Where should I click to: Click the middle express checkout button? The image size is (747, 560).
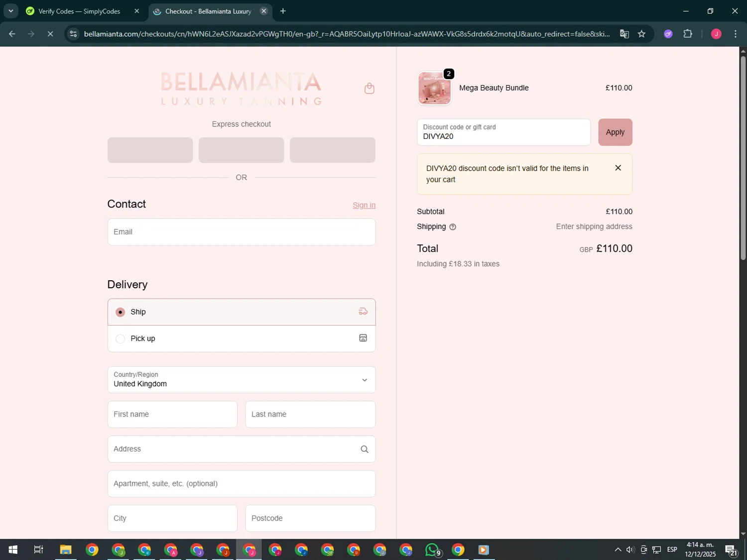242,150
